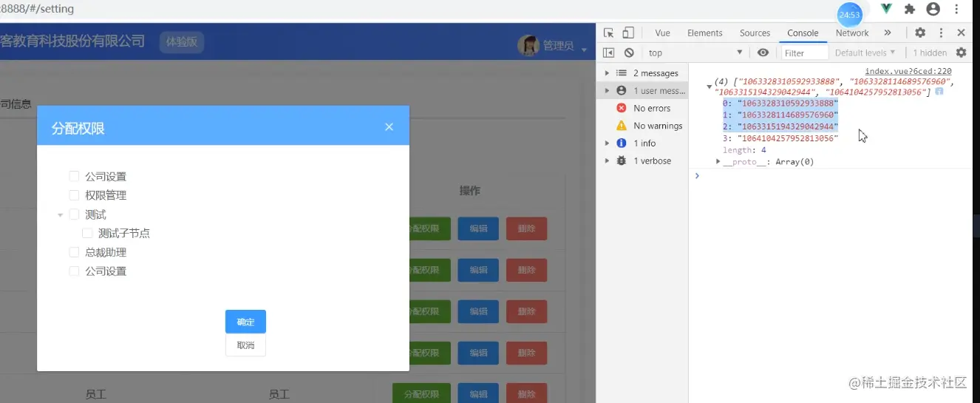Click 编辑 in the 员工 row
The height and width of the screenshot is (403, 980).
tap(478, 394)
